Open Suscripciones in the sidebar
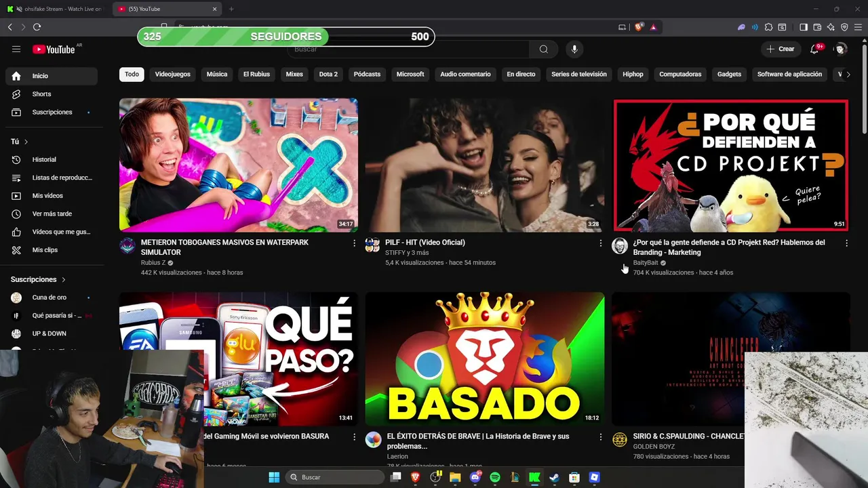Viewport: 868px width, 488px height. point(52,112)
